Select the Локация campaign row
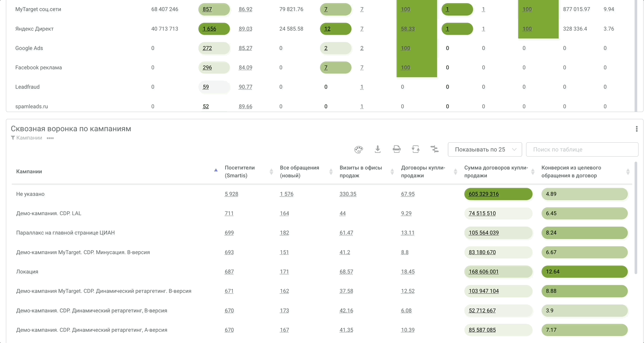This screenshot has height=343, width=644. [x=27, y=272]
